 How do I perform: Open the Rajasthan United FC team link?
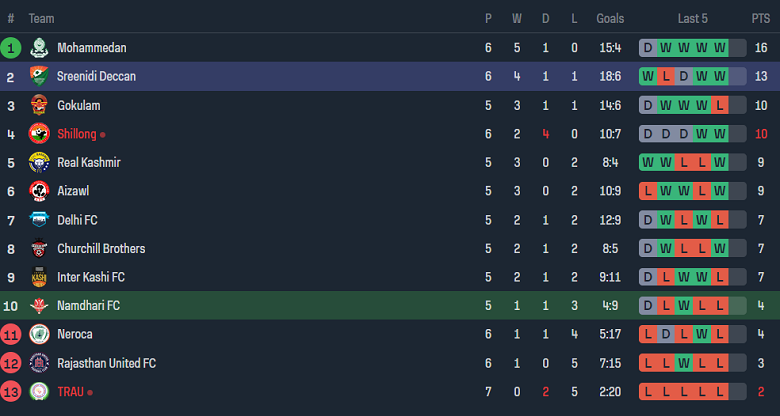click(106, 363)
